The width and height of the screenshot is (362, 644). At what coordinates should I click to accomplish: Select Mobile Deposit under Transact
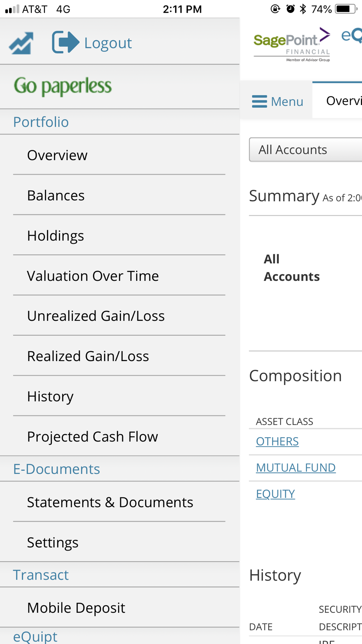[x=76, y=608]
